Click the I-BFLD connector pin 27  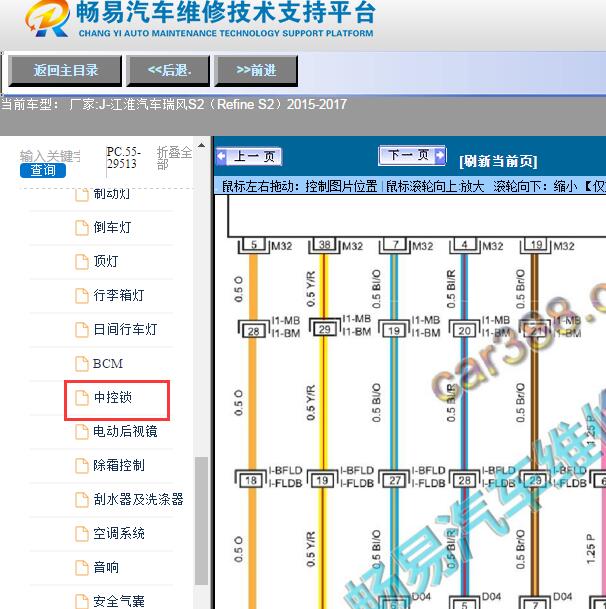coord(395,481)
